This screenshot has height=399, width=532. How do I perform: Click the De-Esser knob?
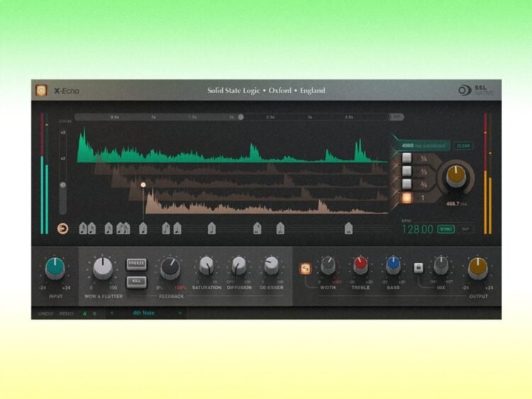tap(272, 266)
